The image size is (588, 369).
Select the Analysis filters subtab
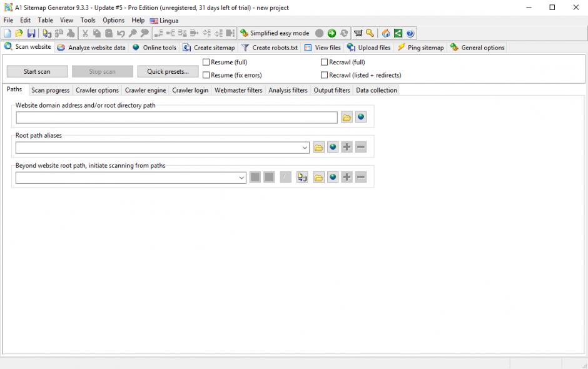pyautogui.click(x=288, y=91)
